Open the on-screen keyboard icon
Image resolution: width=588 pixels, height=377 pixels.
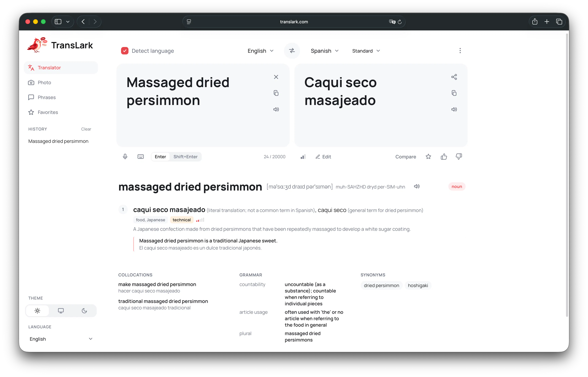(140, 157)
